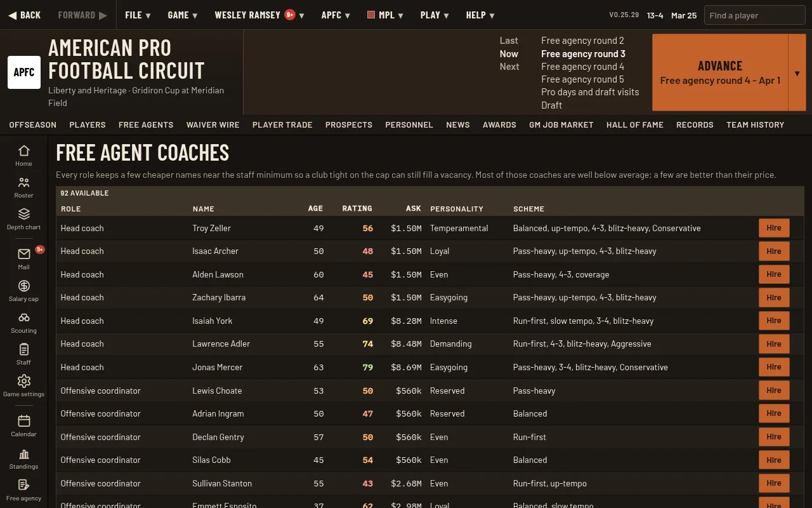The height and width of the screenshot is (508, 812).
Task: Switch to the Waiver Wire tab
Action: click(x=213, y=125)
